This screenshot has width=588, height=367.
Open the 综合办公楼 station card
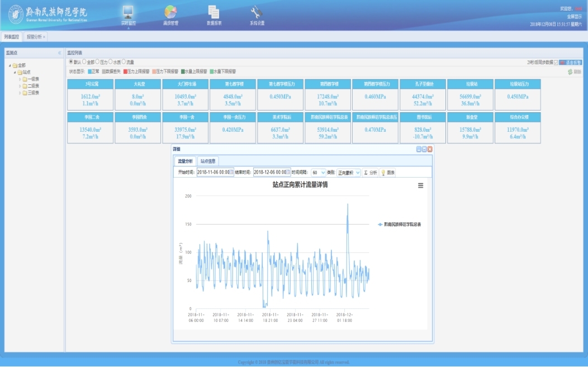coord(518,127)
